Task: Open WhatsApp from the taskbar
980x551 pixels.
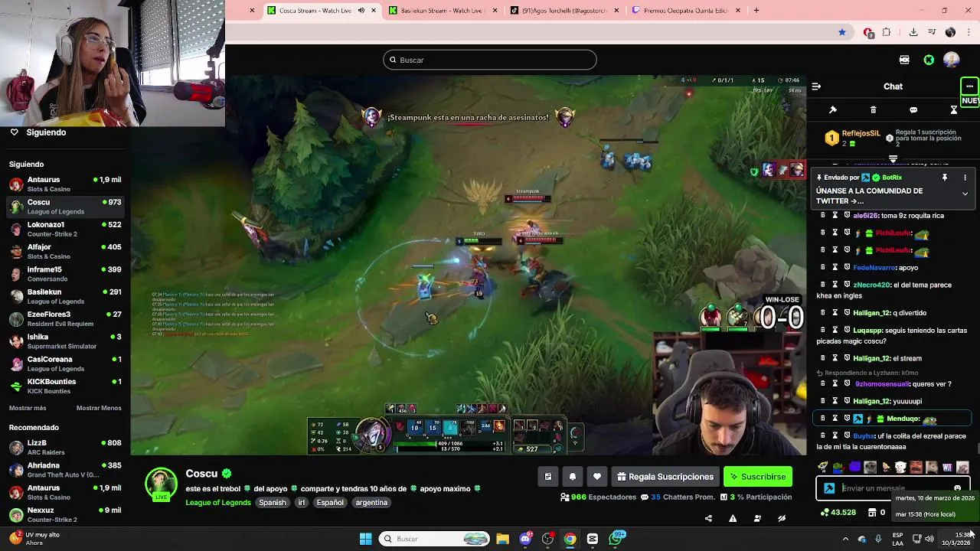Action: click(x=616, y=539)
